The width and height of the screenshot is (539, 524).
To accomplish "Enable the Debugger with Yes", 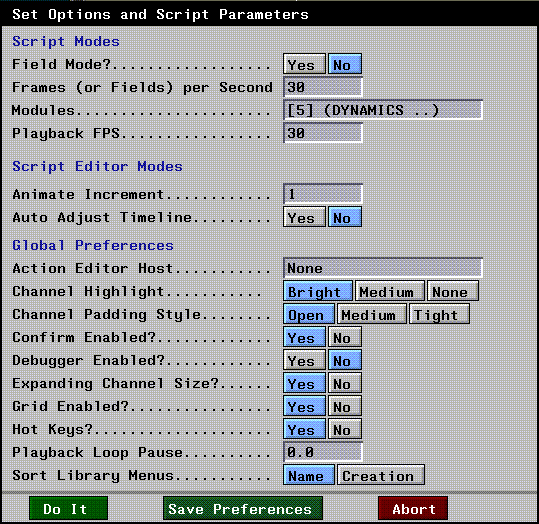I will pyautogui.click(x=304, y=360).
